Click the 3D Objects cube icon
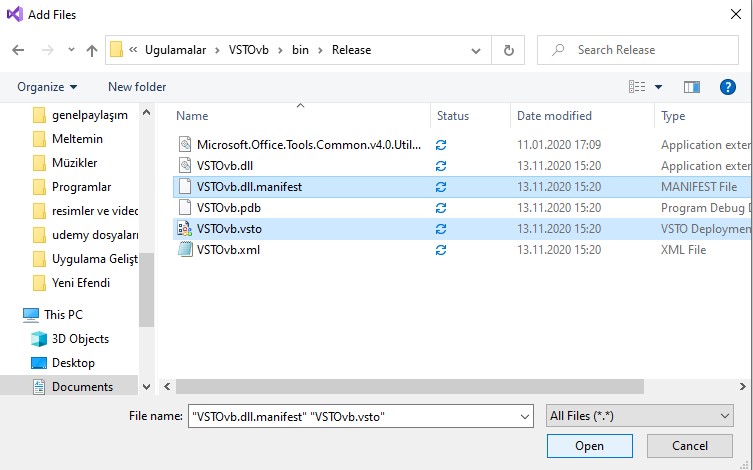The image size is (753, 470). coord(39,339)
